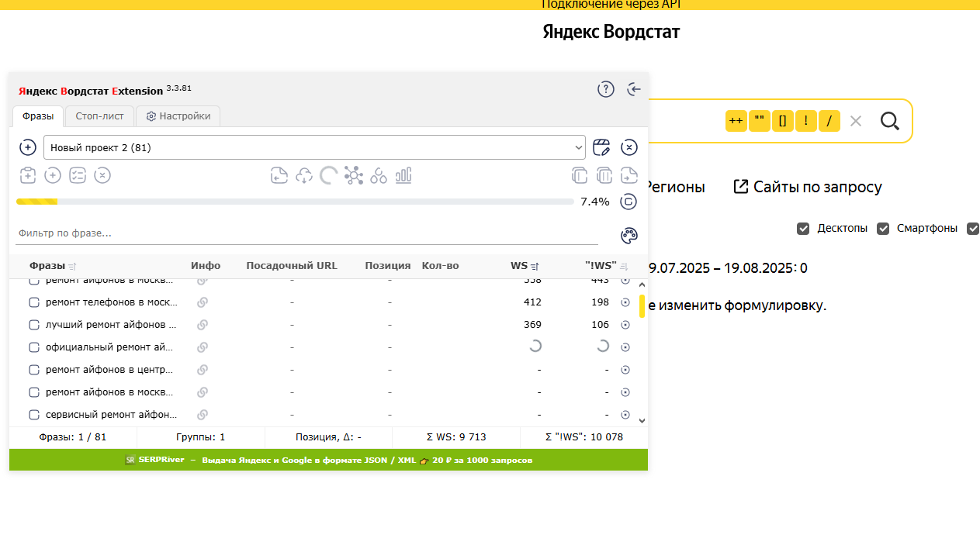Check the 'лучший ремонт айфонов' phrase checkbox
The width and height of the screenshot is (980, 552).
[34, 325]
